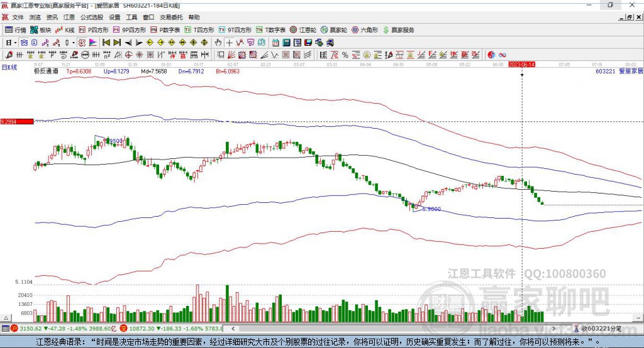The height and width of the screenshot is (348, 644).
Task: Jump to last bar with skip-end icon
Action: 117,43
